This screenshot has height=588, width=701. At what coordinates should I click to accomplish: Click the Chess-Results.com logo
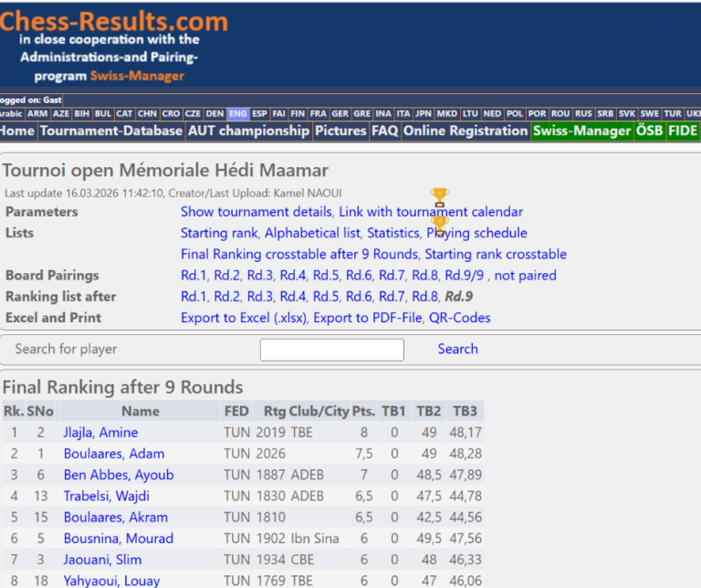114,22
